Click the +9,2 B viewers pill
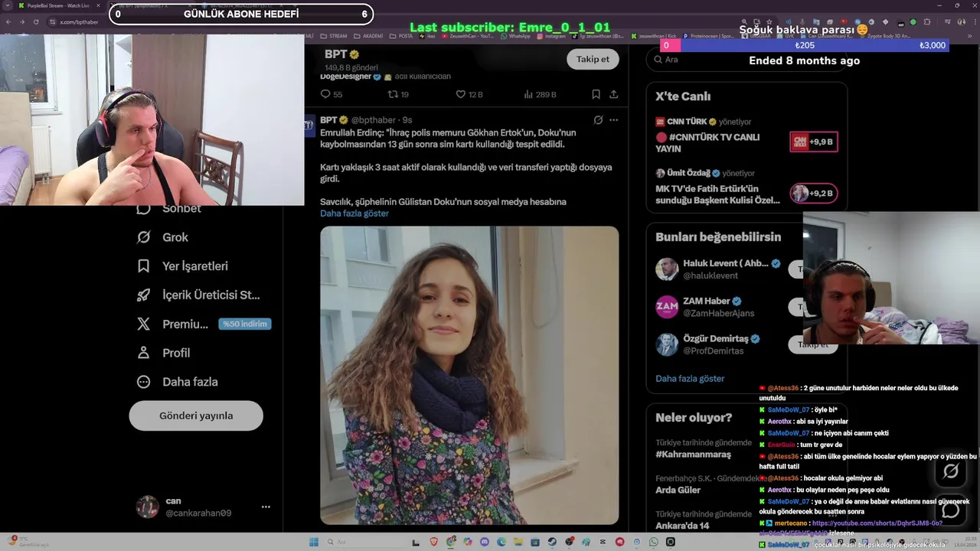 814,194
